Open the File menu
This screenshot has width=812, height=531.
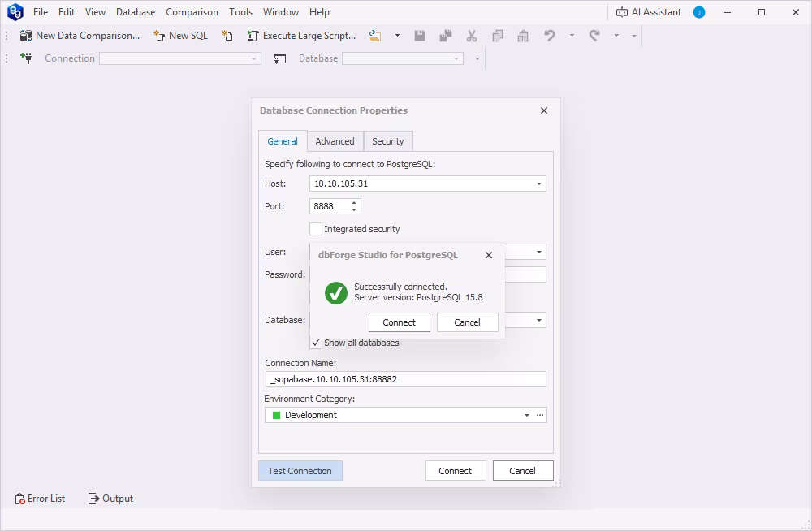pyautogui.click(x=41, y=12)
